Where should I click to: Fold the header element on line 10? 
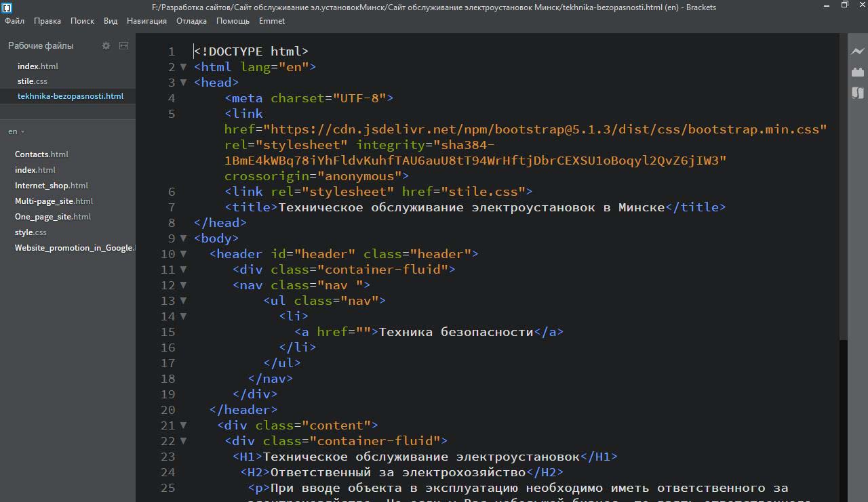(x=183, y=254)
